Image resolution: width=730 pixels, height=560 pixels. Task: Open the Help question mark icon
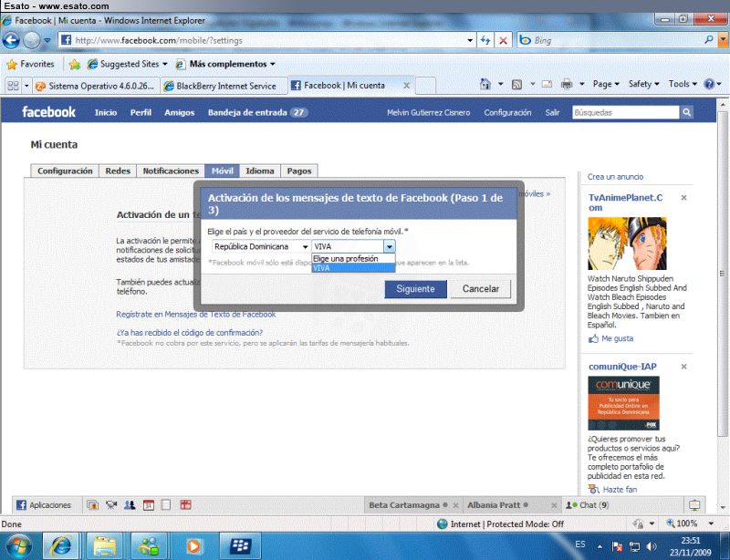709,84
